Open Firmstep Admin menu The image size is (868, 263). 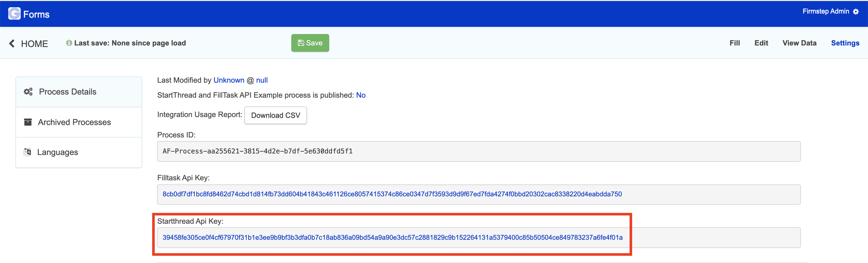[x=826, y=11]
